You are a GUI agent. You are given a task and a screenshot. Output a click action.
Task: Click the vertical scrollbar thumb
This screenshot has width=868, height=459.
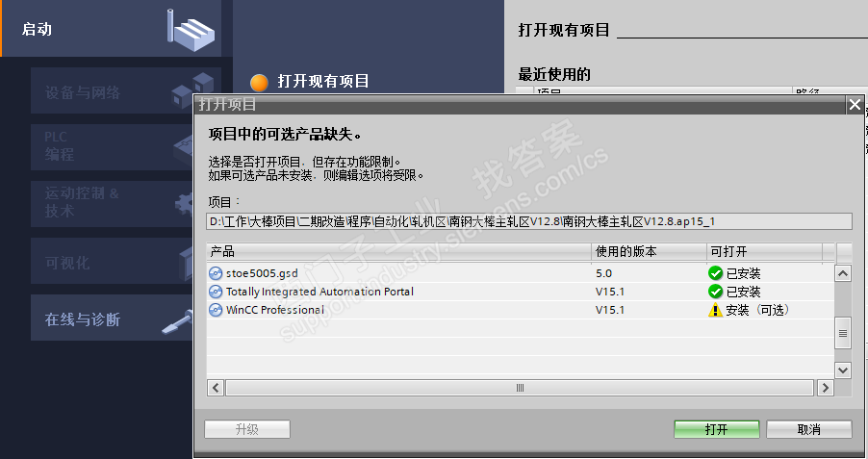(x=843, y=333)
